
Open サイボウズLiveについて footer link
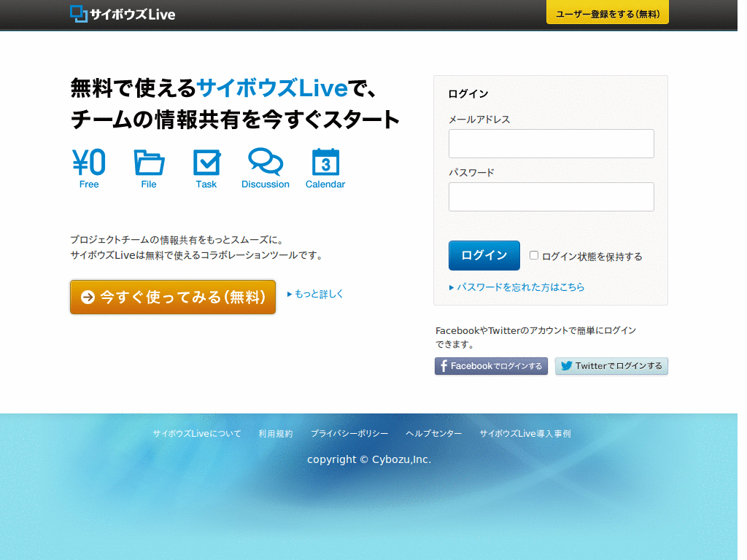(x=197, y=434)
